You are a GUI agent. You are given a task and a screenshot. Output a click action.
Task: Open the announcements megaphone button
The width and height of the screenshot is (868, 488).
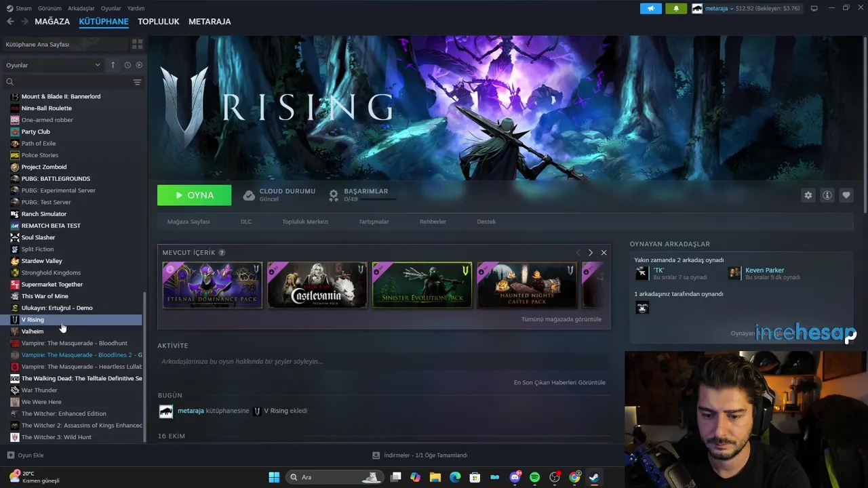pyautogui.click(x=651, y=8)
